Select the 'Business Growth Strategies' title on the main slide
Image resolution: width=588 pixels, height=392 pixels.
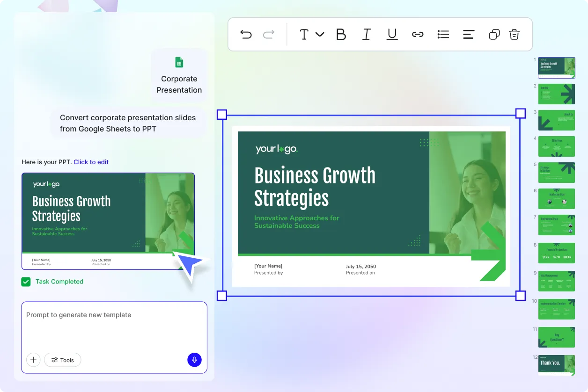coord(315,187)
